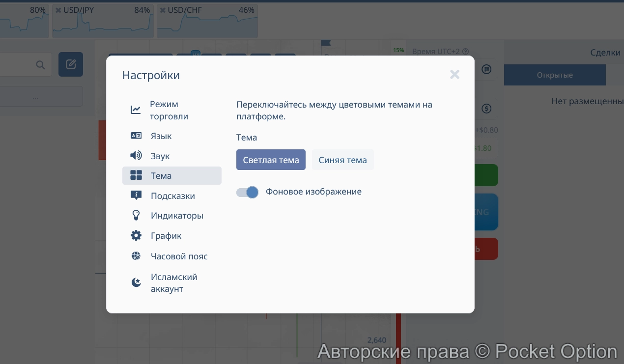624x364 pixels.
Task: Click the Индикаторы lightbulb icon
Action: point(136,215)
